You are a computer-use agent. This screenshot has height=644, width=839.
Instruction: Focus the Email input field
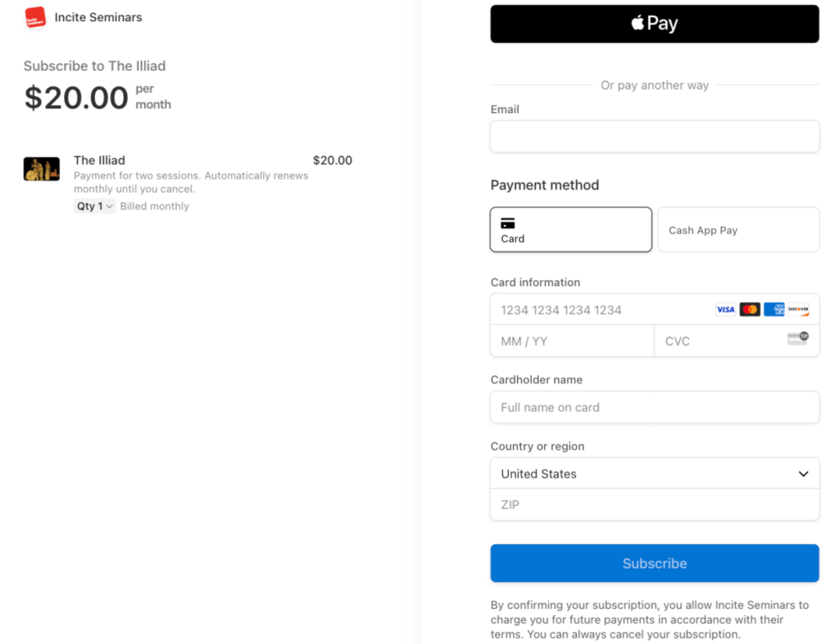pos(655,137)
